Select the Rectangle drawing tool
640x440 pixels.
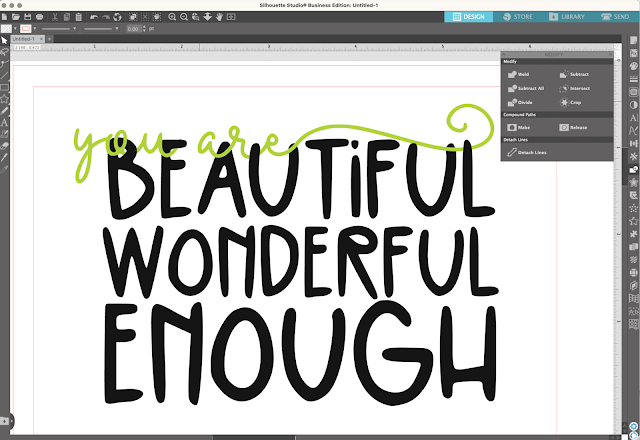[4, 87]
